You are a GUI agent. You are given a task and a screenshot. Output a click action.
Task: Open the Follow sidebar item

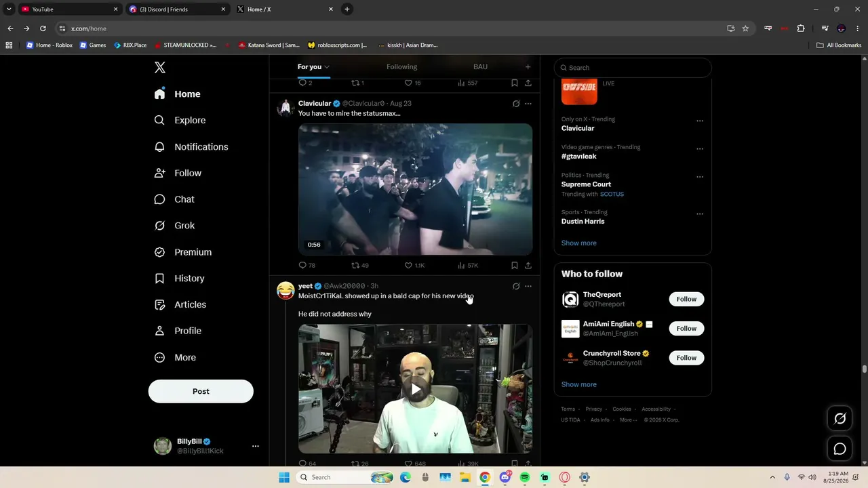pyautogui.click(x=178, y=173)
